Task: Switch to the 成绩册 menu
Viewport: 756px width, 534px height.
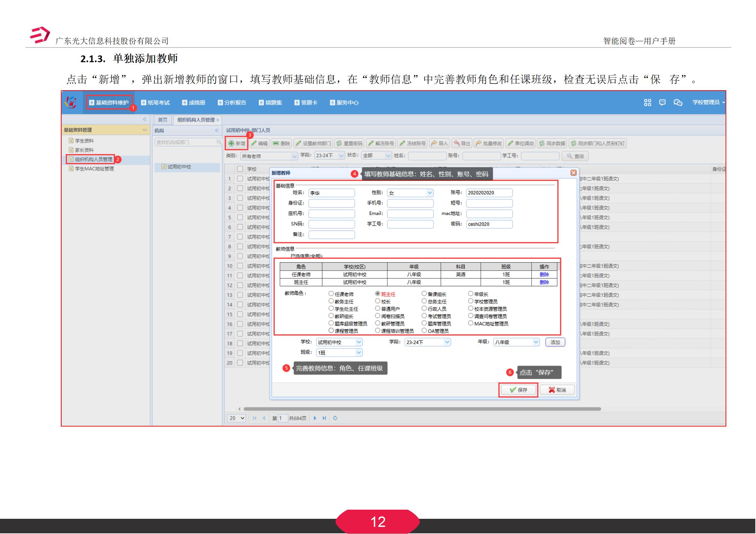Action: pos(194,102)
